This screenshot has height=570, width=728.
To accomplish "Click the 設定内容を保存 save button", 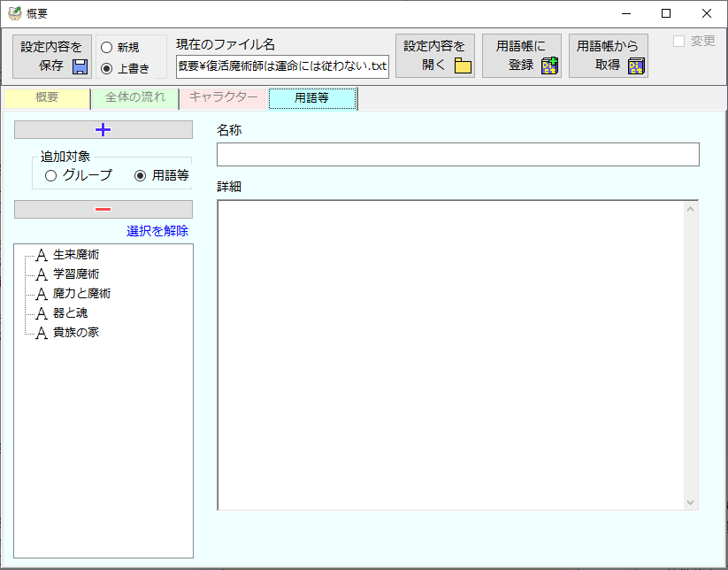I will tap(52, 57).
